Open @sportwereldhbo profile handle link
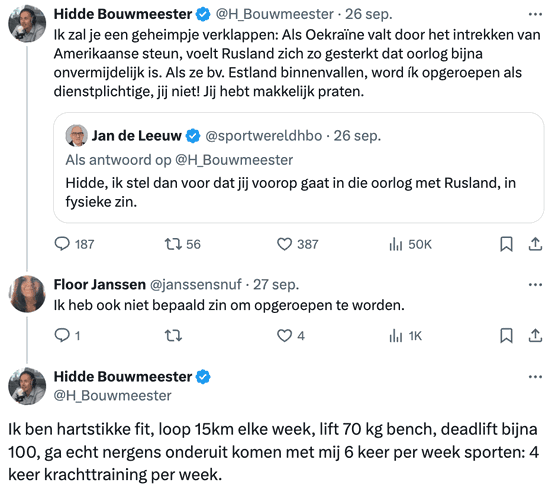555x489 pixels. tap(264, 136)
